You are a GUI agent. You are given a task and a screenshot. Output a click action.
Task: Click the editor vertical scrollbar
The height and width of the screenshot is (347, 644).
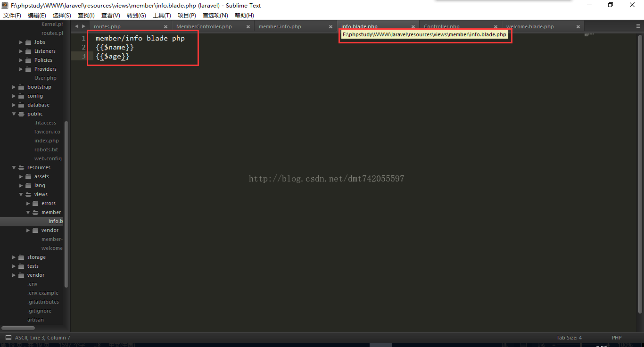tap(640, 174)
